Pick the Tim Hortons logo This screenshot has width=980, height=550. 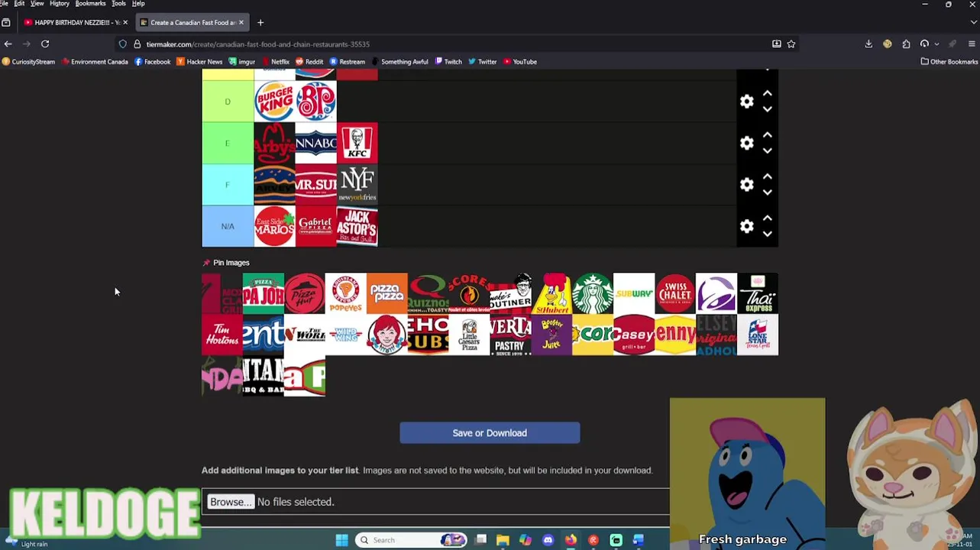(x=222, y=335)
